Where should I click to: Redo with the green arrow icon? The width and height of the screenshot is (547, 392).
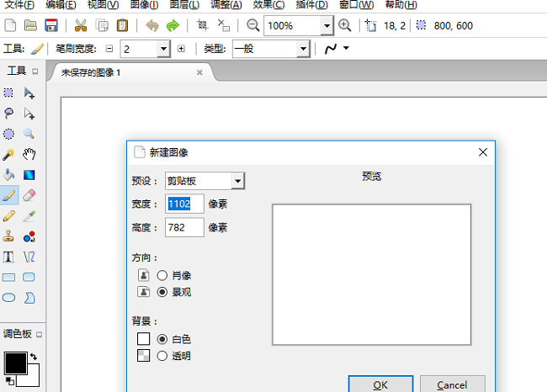[x=173, y=25]
